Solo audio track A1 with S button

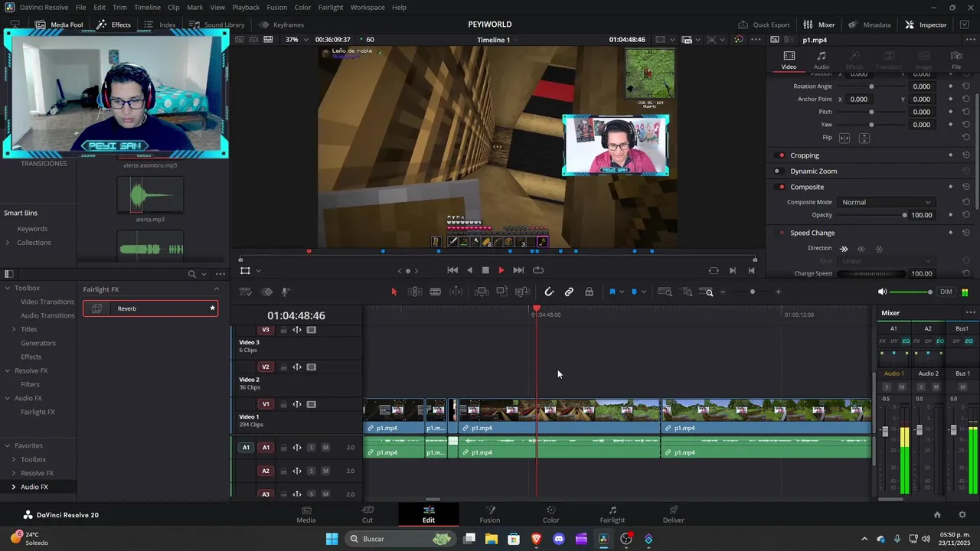click(311, 448)
